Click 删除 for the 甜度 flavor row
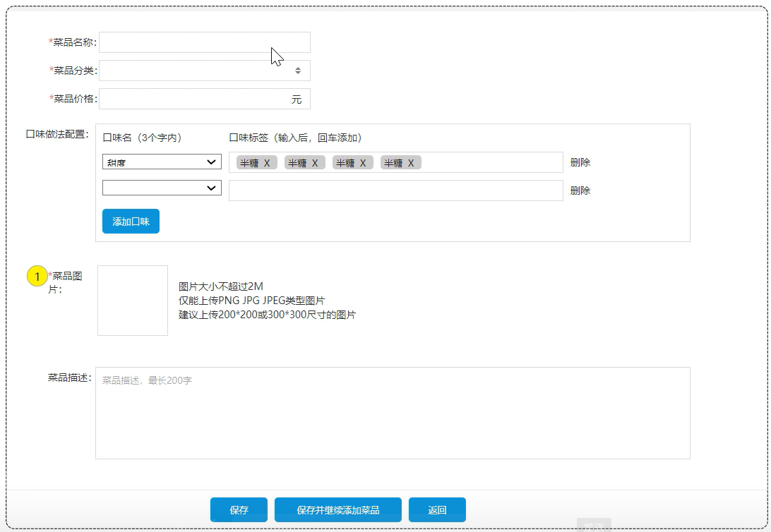 click(580, 162)
